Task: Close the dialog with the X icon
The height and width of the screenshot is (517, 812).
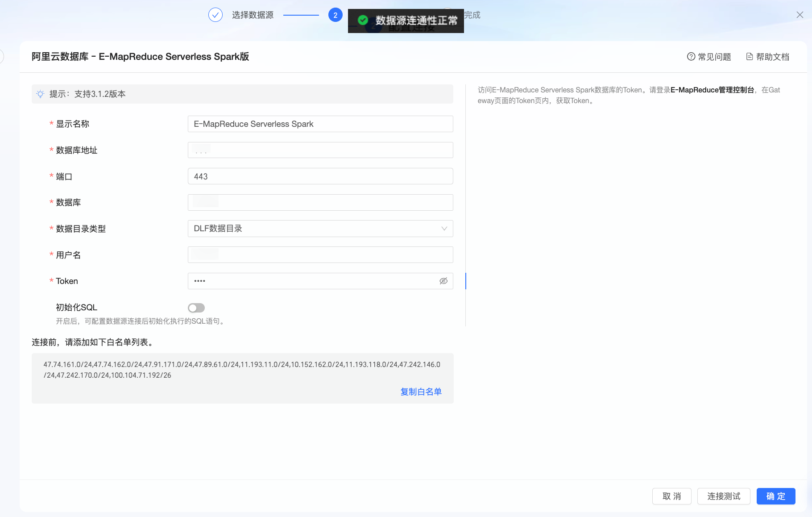Action: pyautogui.click(x=800, y=15)
